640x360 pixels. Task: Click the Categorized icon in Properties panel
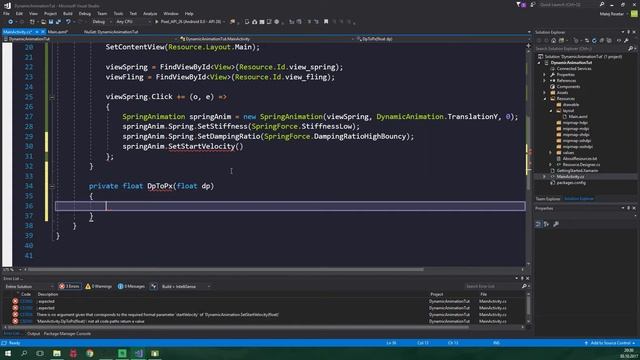pos(538,224)
